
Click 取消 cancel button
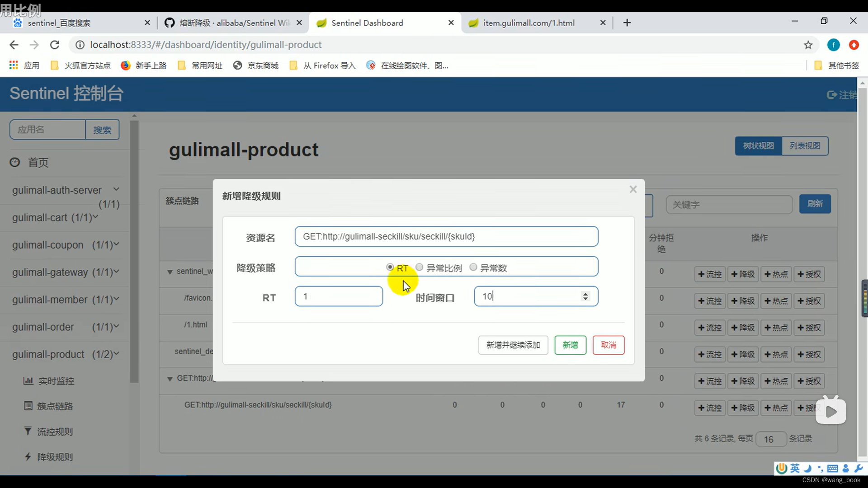pos(608,345)
